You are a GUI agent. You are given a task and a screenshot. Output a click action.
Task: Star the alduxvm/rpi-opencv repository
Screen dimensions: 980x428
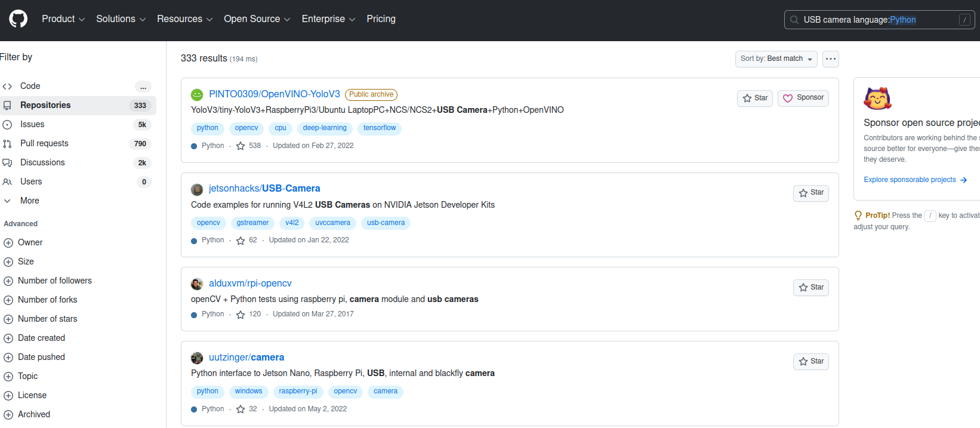pos(811,288)
